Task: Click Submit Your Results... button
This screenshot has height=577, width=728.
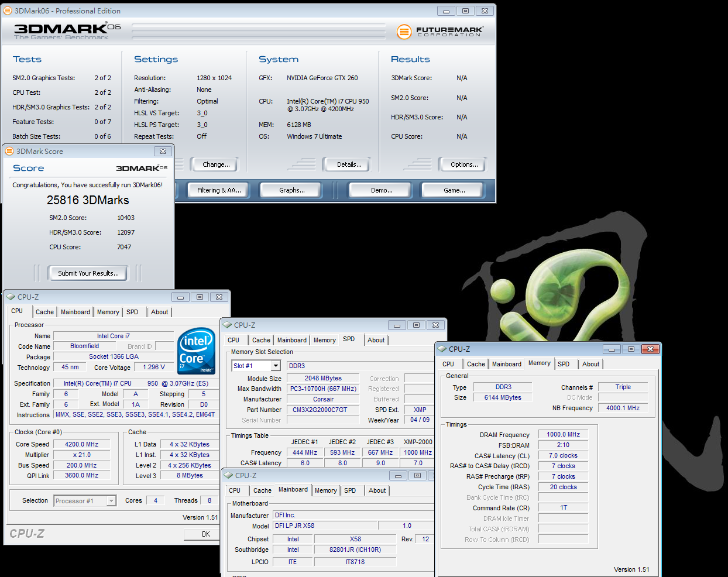Action: pyautogui.click(x=88, y=273)
